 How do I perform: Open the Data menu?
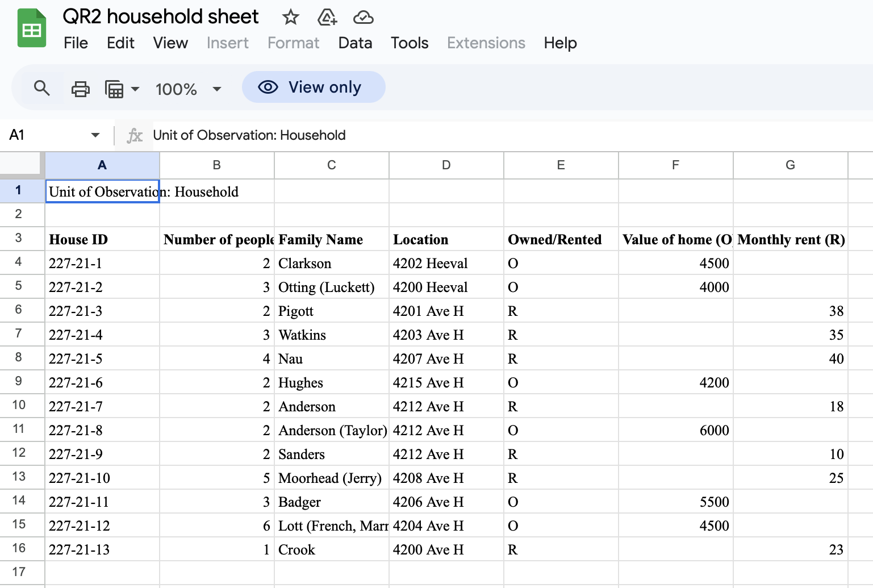point(355,43)
